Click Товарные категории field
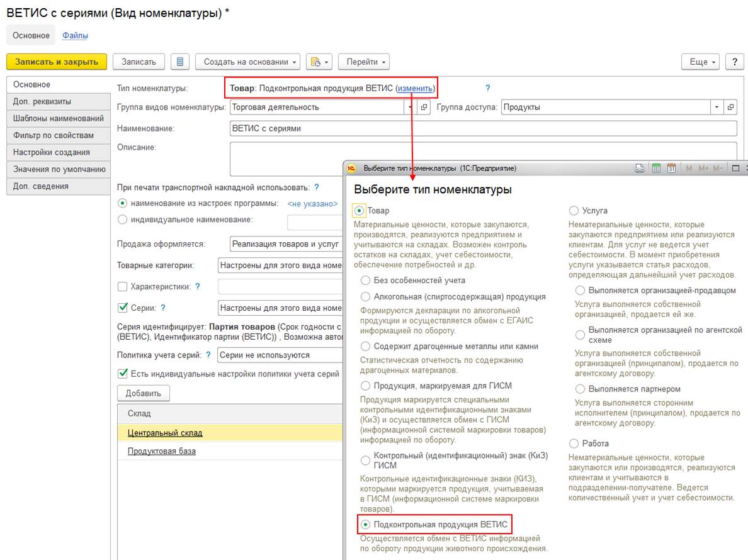The height and width of the screenshot is (560, 748). pyautogui.click(x=281, y=265)
